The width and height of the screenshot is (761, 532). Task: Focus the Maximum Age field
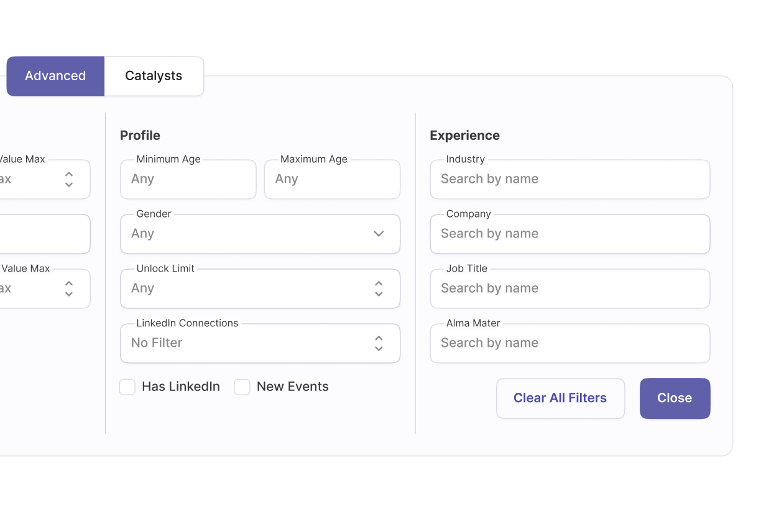click(x=332, y=180)
